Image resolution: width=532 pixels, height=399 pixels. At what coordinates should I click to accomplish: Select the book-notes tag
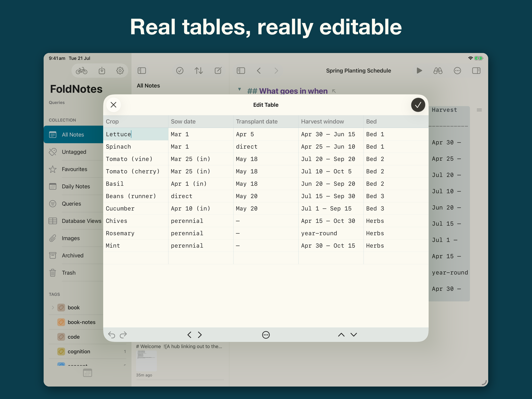(x=76, y=322)
